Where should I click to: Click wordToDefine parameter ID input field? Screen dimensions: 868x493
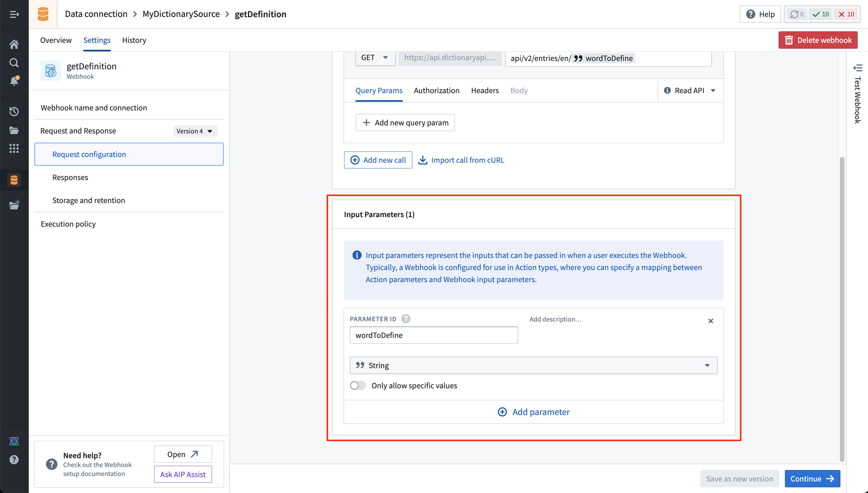[x=433, y=335]
